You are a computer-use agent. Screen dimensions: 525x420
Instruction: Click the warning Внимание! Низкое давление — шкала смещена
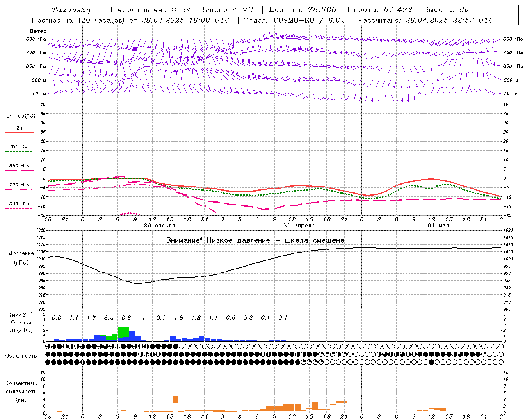click(x=255, y=240)
